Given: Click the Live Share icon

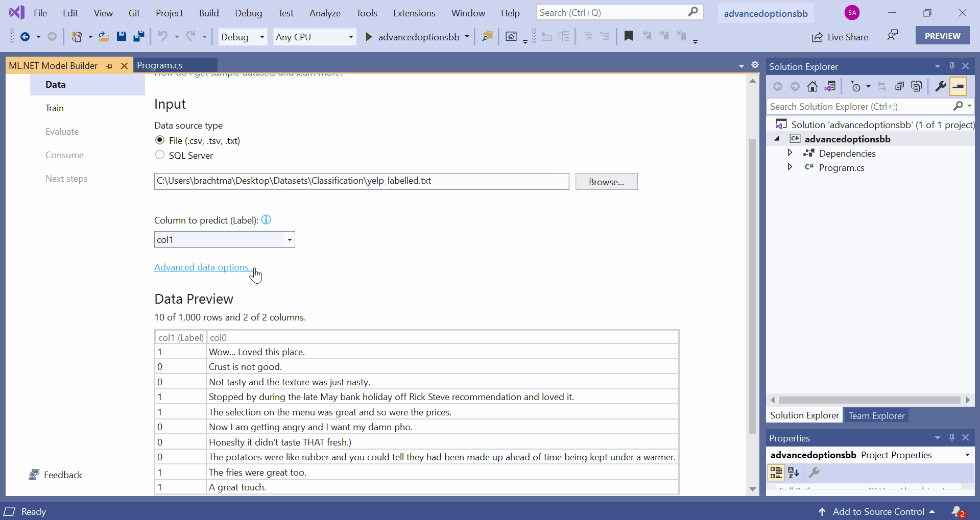Looking at the screenshot, I should [816, 37].
